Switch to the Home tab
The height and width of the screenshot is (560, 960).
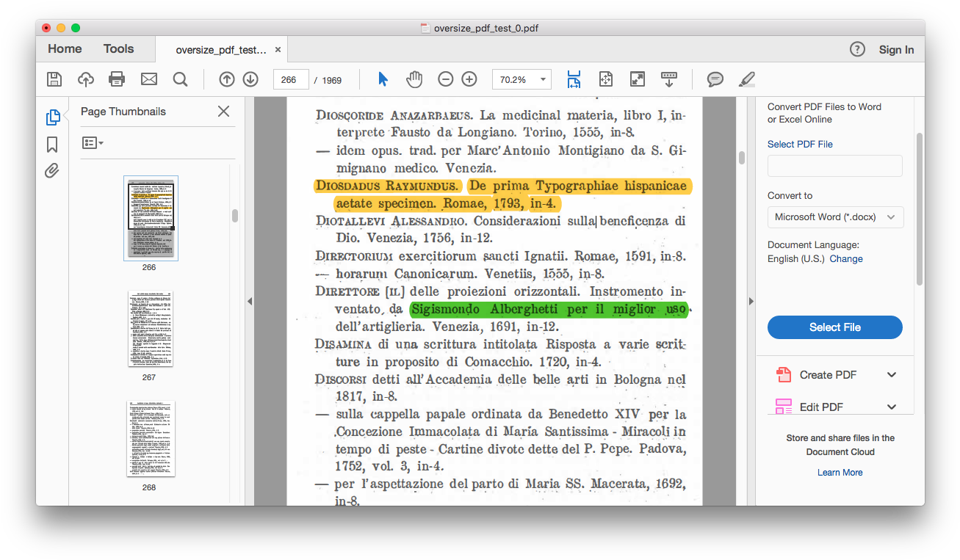65,49
